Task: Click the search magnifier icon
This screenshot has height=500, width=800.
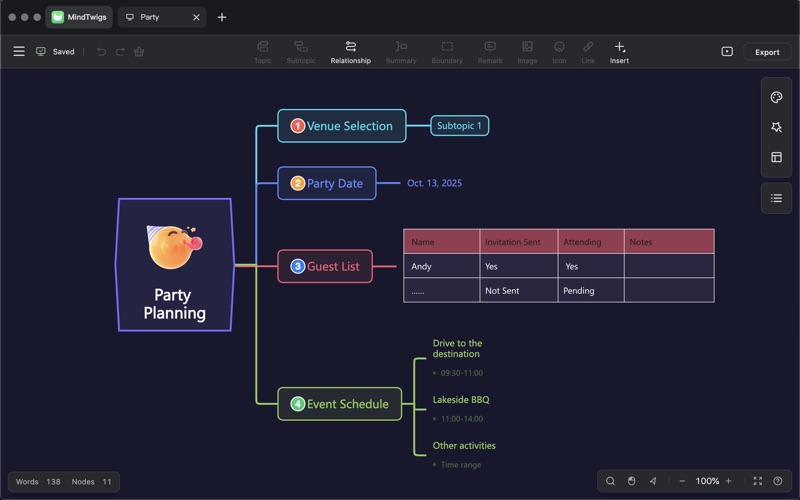Action: click(x=610, y=481)
